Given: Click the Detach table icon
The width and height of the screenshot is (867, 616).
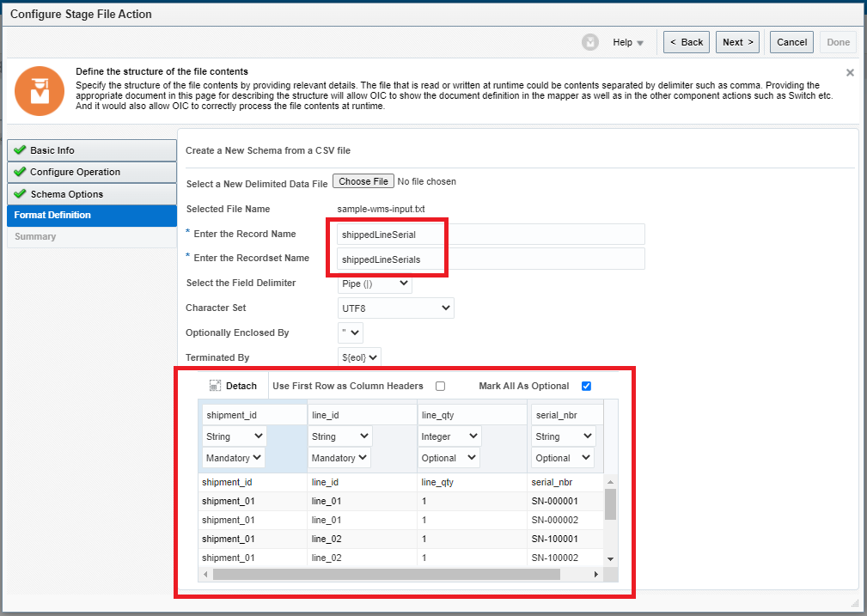Looking at the screenshot, I should click(x=216, y=386).
